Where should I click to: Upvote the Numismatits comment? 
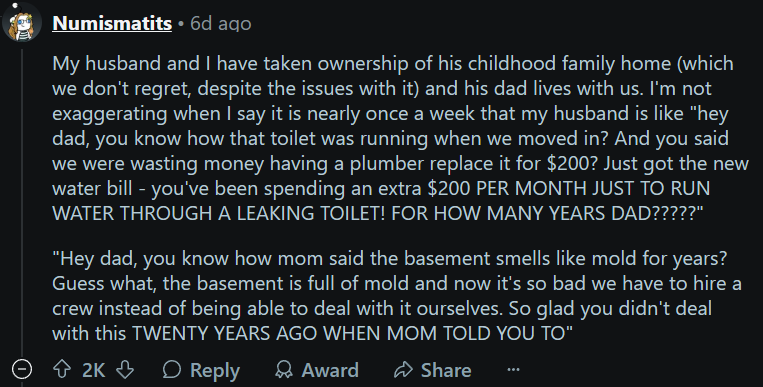[x=62, y=369]
